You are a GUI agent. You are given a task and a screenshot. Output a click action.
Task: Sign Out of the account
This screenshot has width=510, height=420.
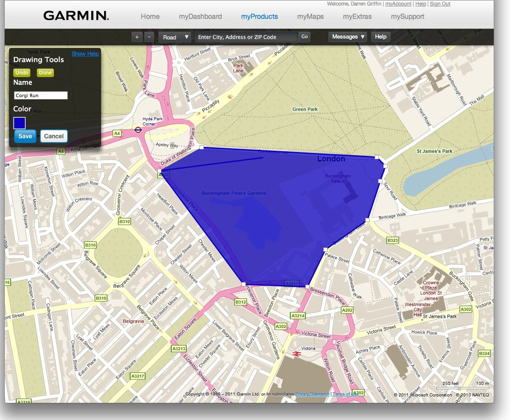click(440, 4)
